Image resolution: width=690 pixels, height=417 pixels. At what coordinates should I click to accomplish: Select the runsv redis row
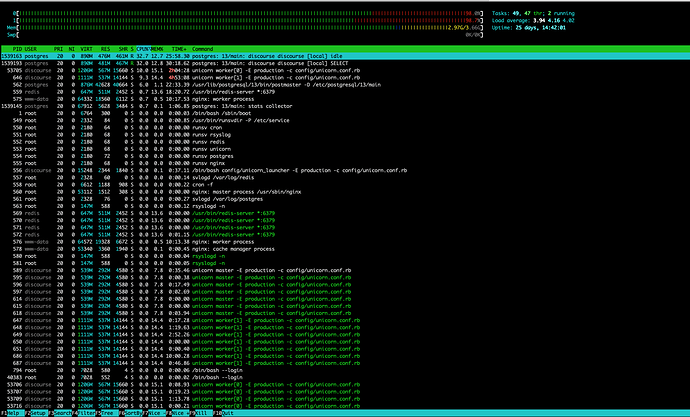[x=345, y=142]
